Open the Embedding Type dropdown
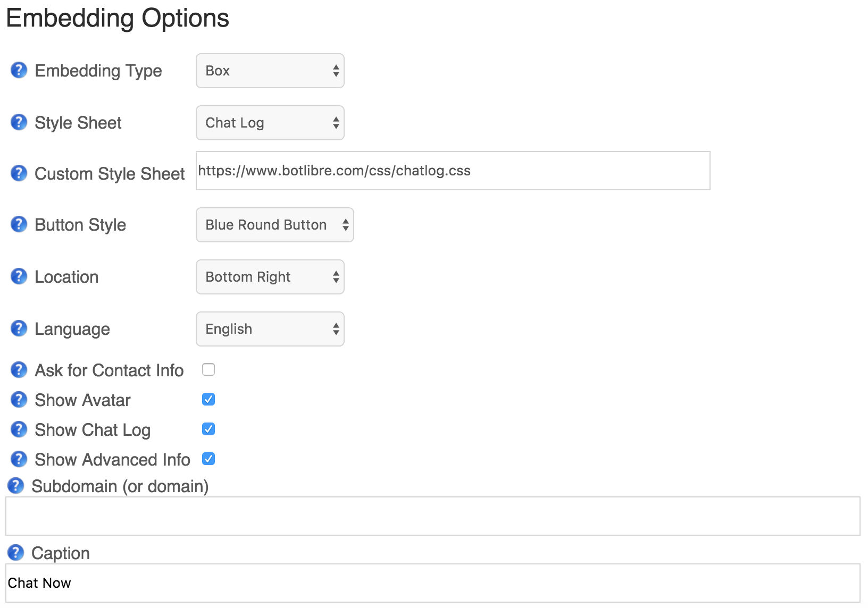The height and width of the screenshot is (608, 868). click(x=270, y=71)
